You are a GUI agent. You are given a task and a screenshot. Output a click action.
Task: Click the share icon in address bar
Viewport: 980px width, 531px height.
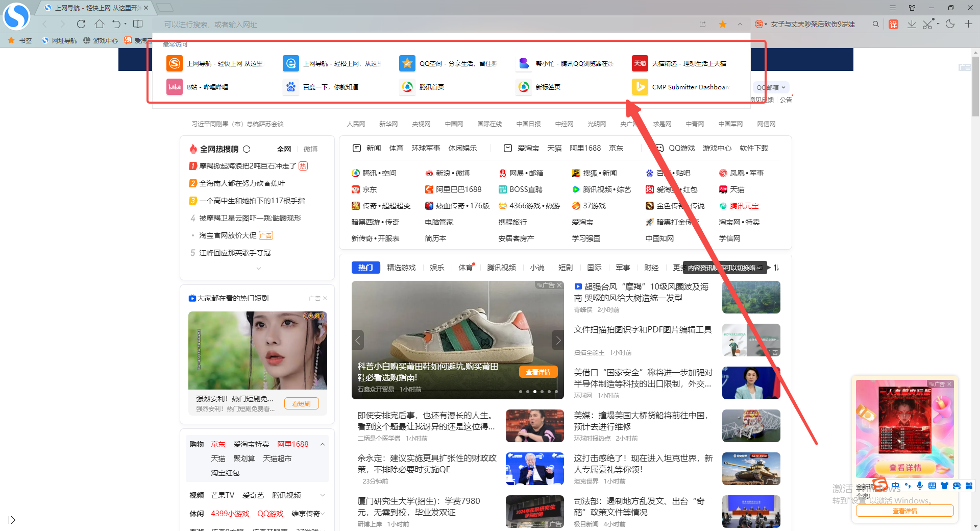pos(702,24)
